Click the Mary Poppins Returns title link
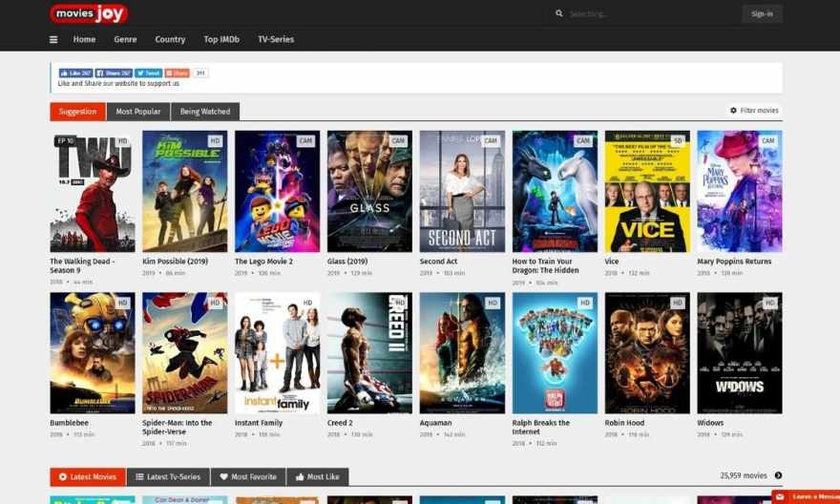Viewport: 840px width, 504px height. click(734, 262)
